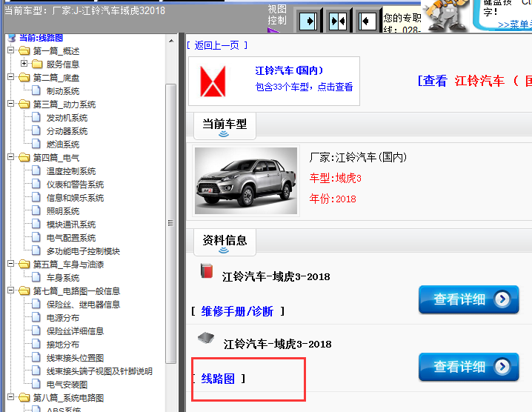The image size is (532, 412).
Task: Open 燃油系统 document page
Action: tap(63, 144)
